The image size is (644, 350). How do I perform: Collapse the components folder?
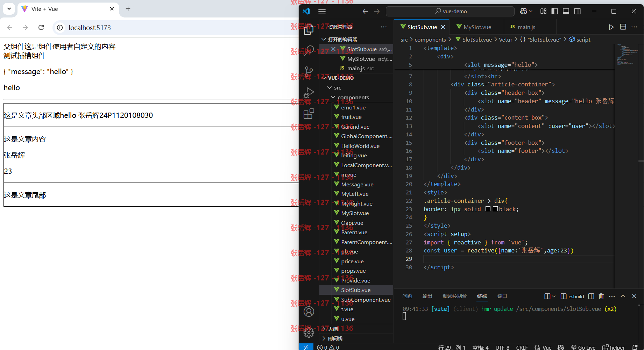pos(356,97)
